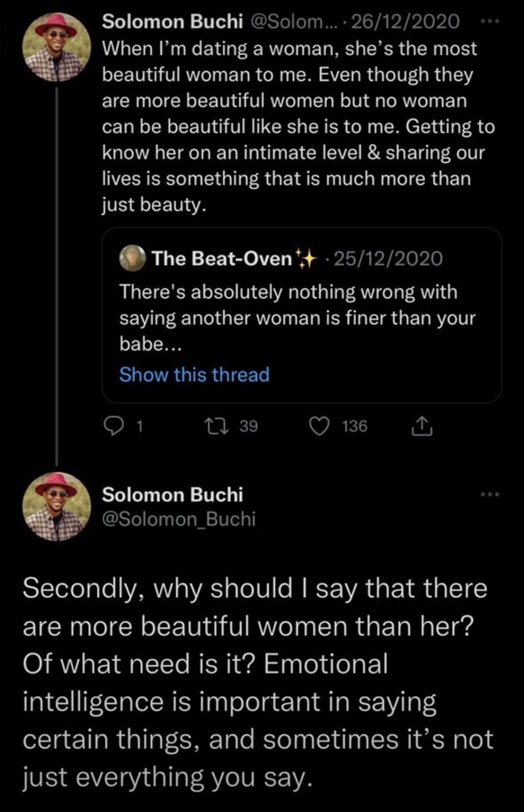Open the top tweet's three-dot menu
The width and height of the screenshot is (524, 812).
491,21
